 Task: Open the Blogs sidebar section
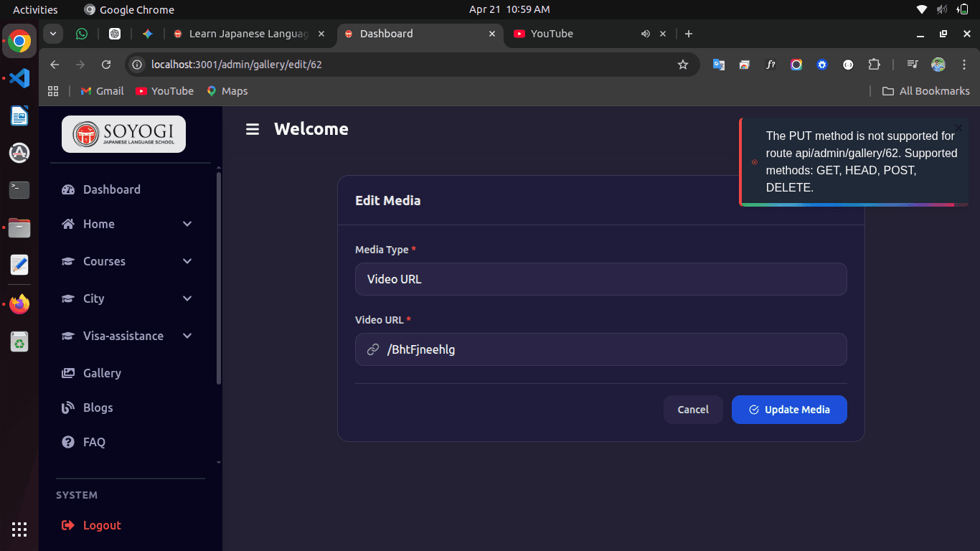click(98, 408)
